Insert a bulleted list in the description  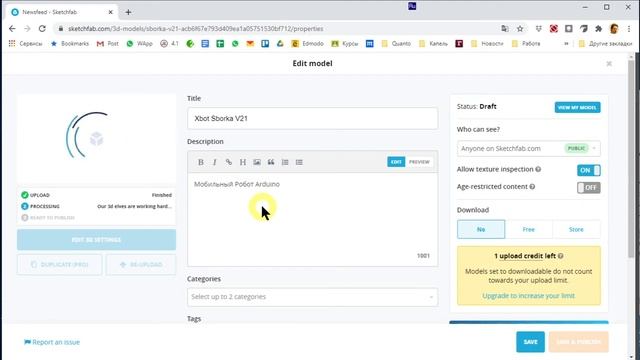(x=299, y=162)
